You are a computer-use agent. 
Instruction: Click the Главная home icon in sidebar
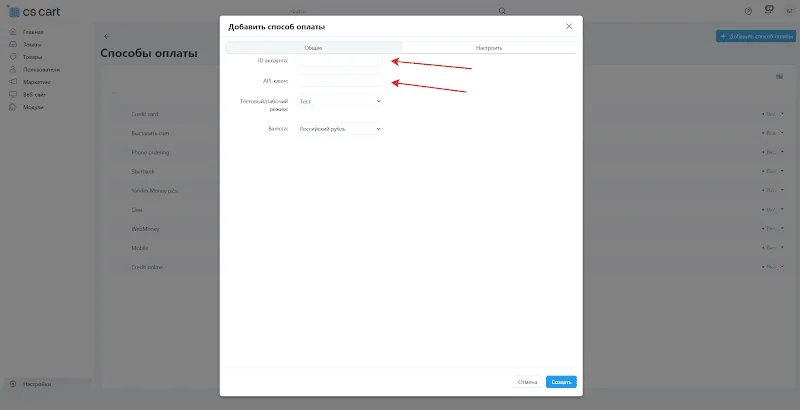(13, 32)
